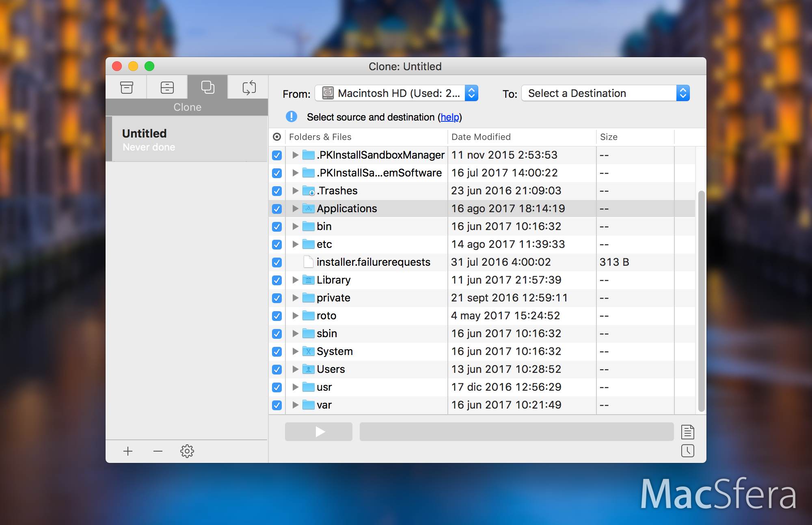This screenshot has height=525, width=812.
Task: Open Select a Destination dropdown
Action: (605, 93)
